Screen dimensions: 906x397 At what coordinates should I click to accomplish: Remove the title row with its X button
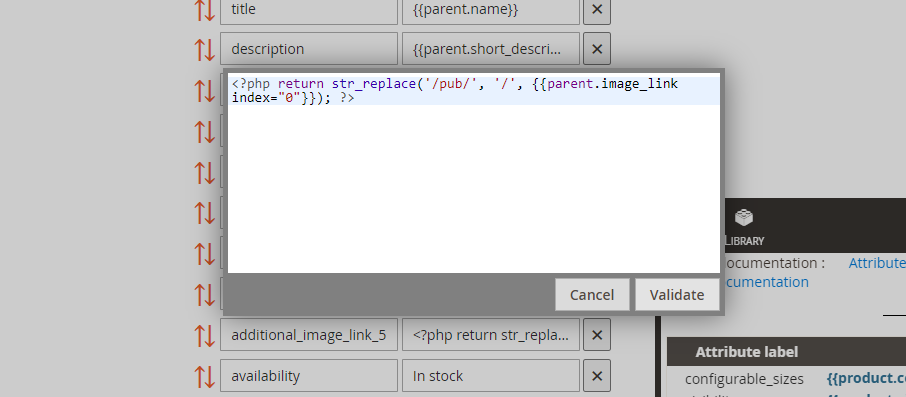click(x=597, y=10)
